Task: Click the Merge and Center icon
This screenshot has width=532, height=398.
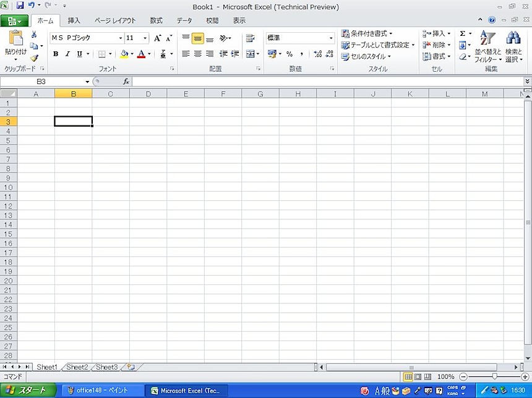Action: [x=251, y=54]
